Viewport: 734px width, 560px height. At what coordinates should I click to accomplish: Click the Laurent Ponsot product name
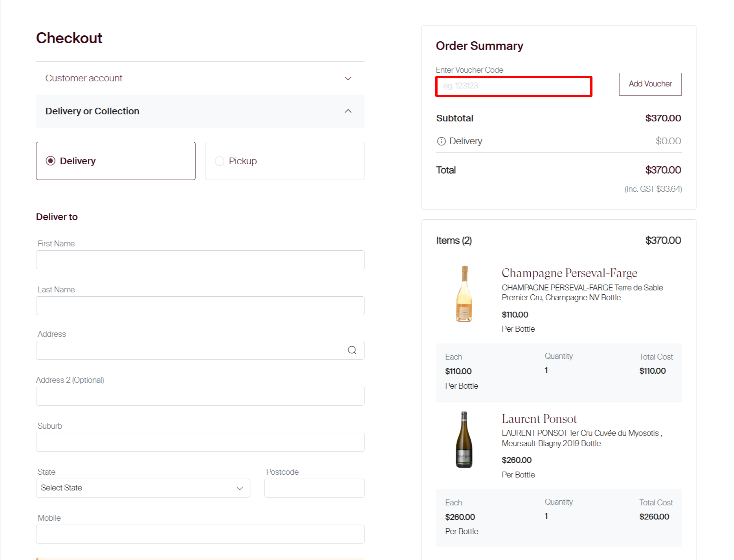[539, 419]
